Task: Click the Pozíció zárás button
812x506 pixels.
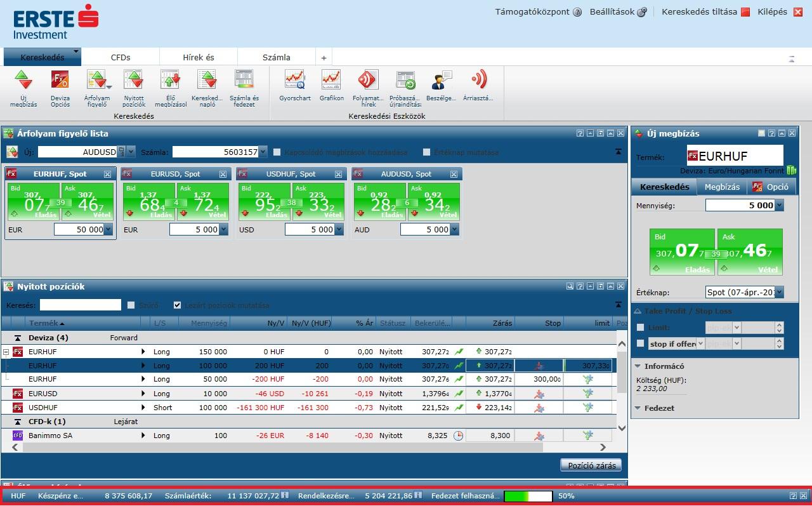Action: 592,465
